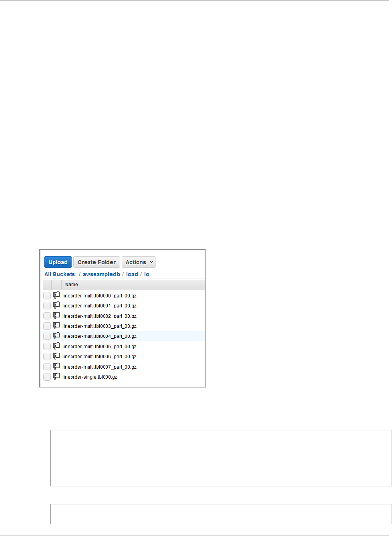The image size is (392, 536).
Task: Click archive icon of lineorder-multi.tbl0004_part_00.gz
Action: click(x=56, y=335)
